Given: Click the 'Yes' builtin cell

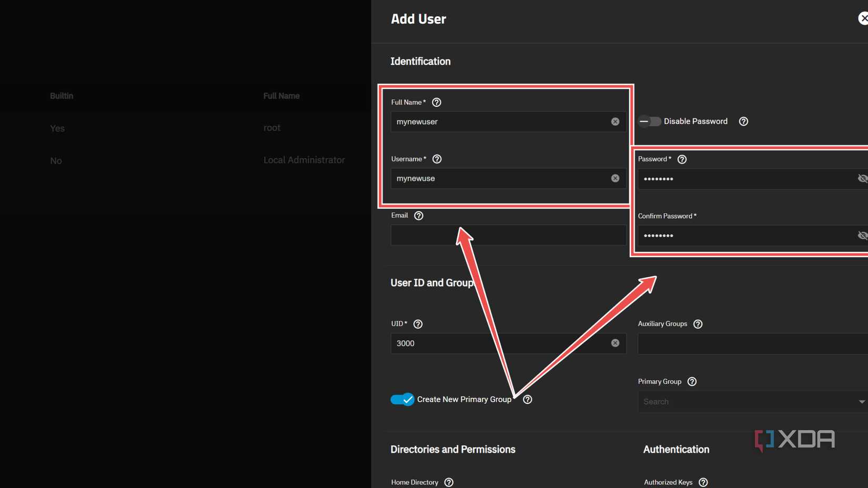Looking at the screenshot, I should click(x=57, y=128).
